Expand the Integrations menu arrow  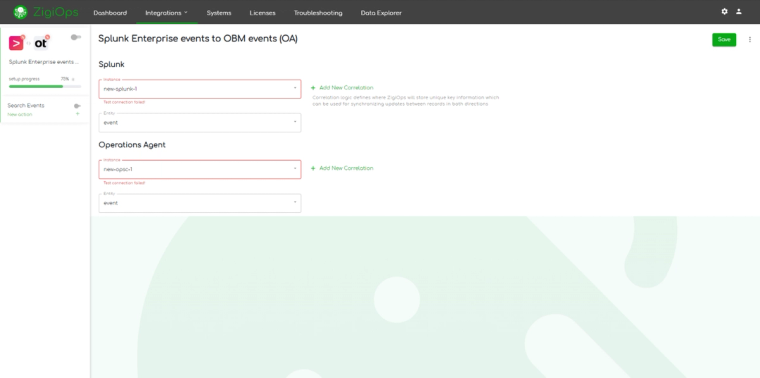(186, 13)
